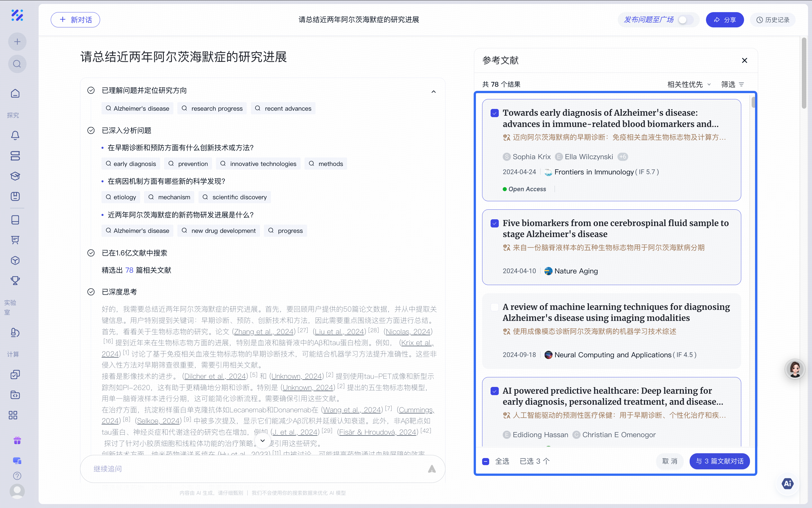Click the main page scrollbar
Image resolution: width=812 pixels, height=508 pixels.
click(x=804, y=73)
